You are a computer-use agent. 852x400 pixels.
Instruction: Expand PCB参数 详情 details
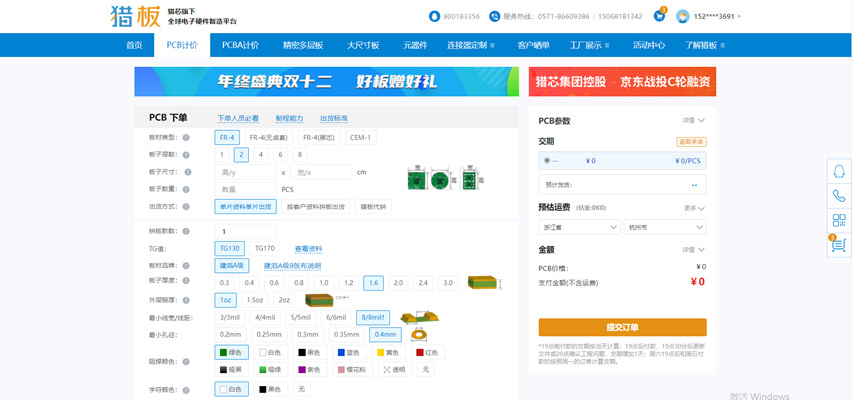coord(693,121)
